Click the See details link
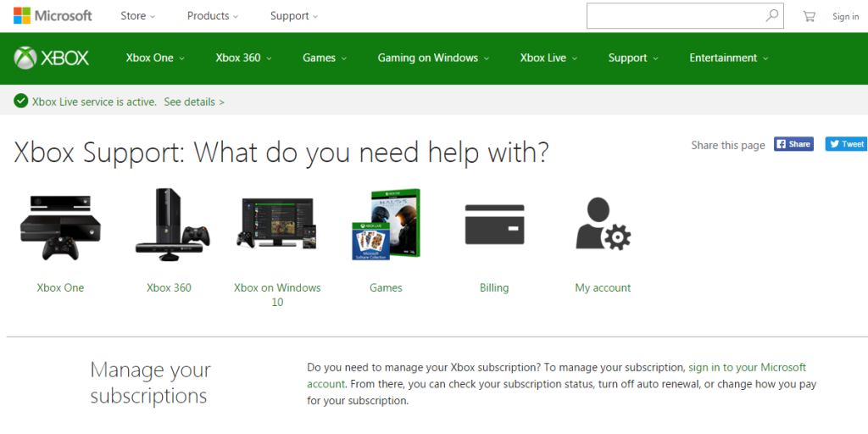 point(194,102)
